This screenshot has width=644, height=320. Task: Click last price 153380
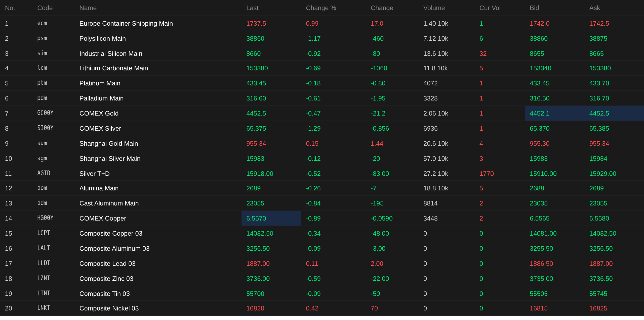[257, 68]
